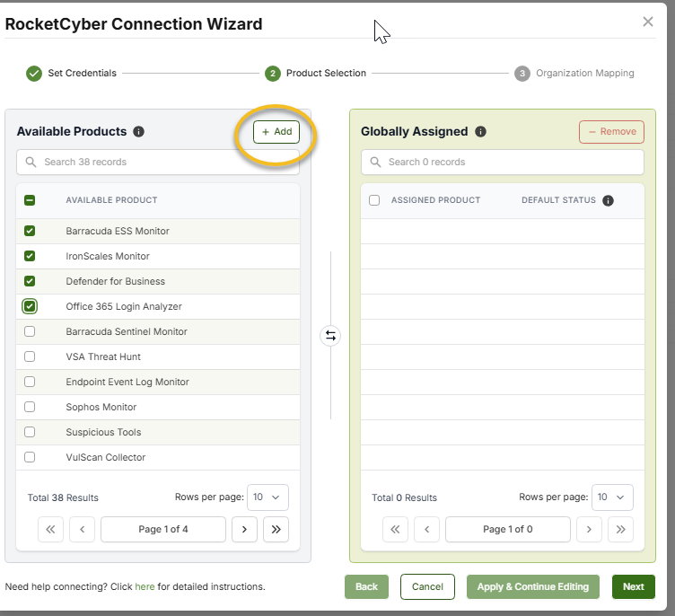
Task: Click the Search 38 records field
Action: click(158, 162)
